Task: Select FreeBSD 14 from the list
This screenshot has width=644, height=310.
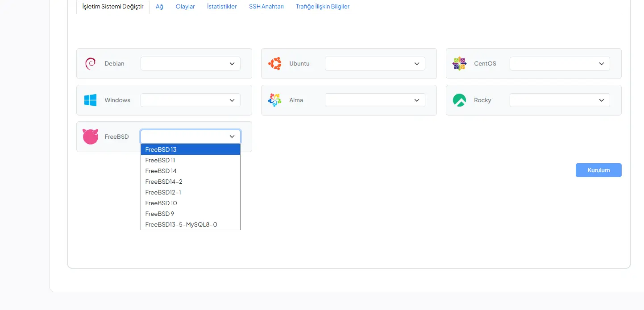Action: click(161, 171)
